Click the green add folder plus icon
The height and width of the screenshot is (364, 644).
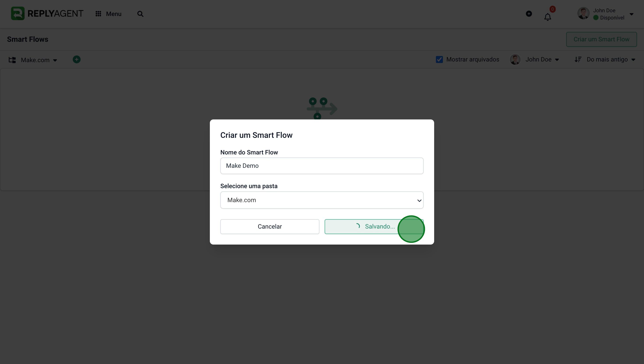pyautogui.click(x=77, y=59)
